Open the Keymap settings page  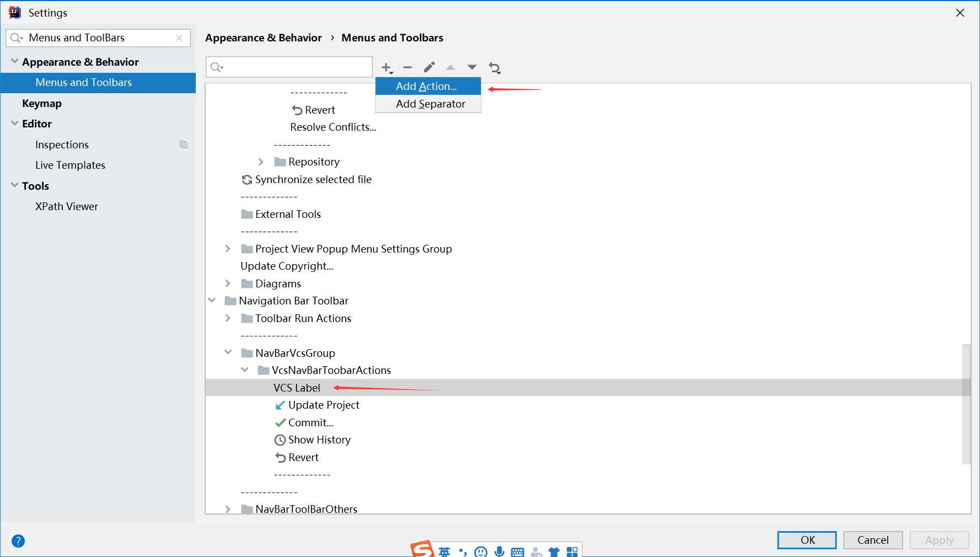tap(42, 104)
